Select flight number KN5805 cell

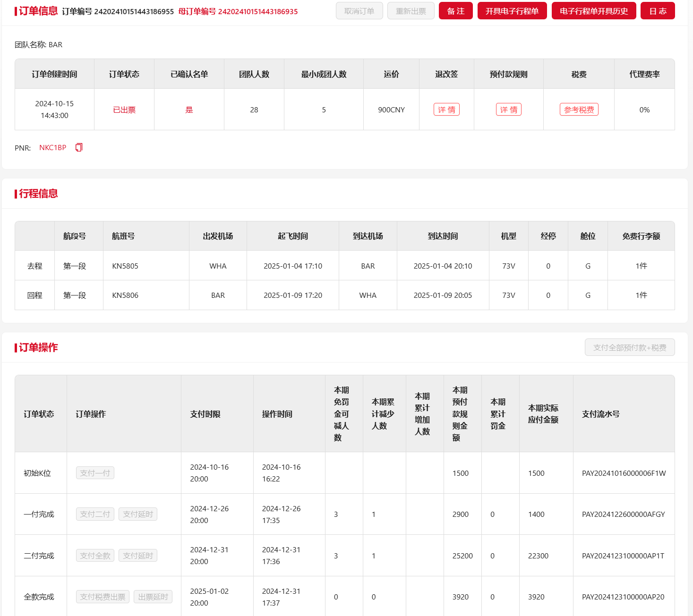pos(125,266)
